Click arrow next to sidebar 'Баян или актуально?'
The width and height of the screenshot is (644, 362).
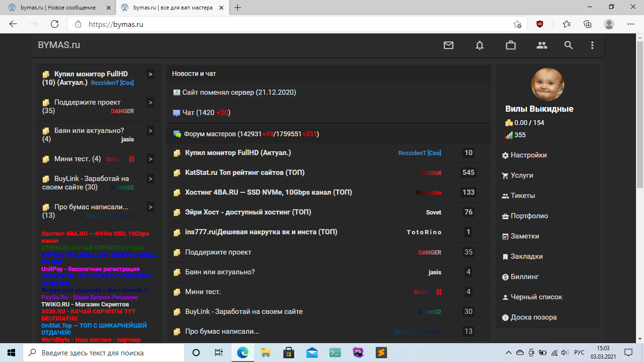(x=150, y=131)
